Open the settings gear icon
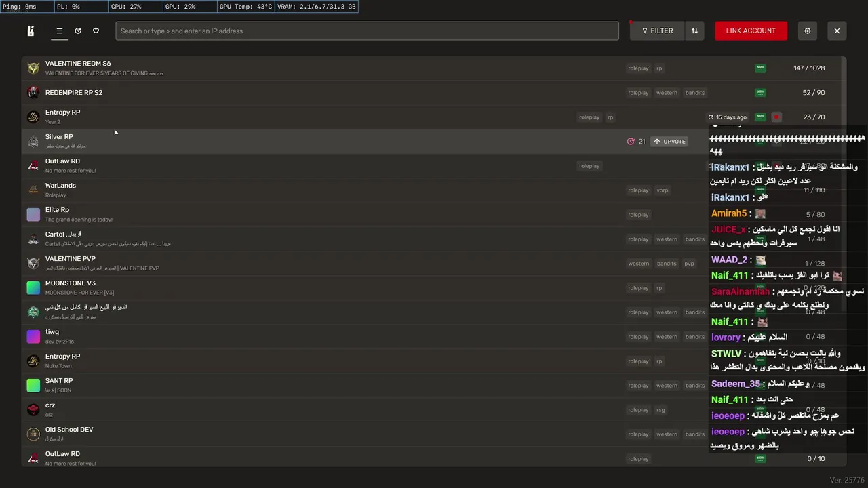868x488 pixels. click(807, 30)
